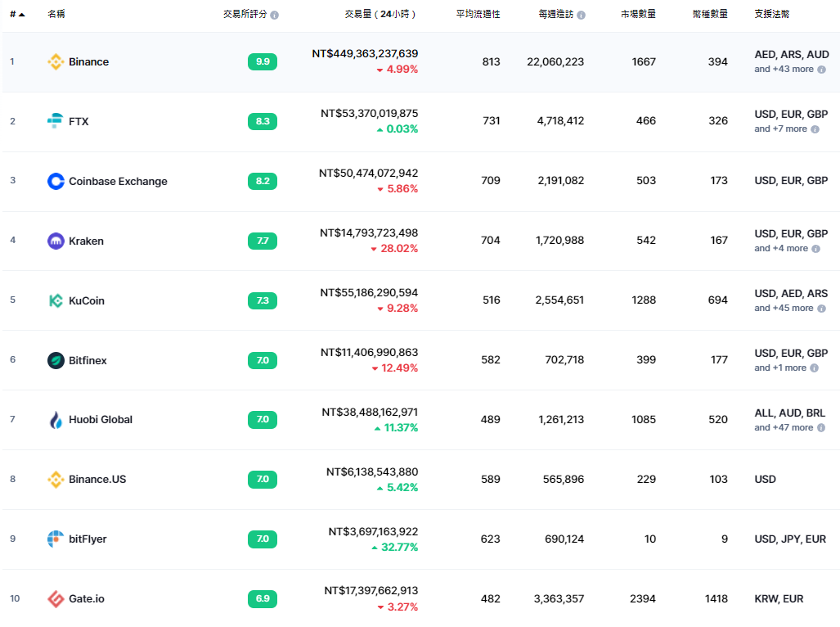Click the Binance exchange logo
840x627 pixels.
(56, 61)
